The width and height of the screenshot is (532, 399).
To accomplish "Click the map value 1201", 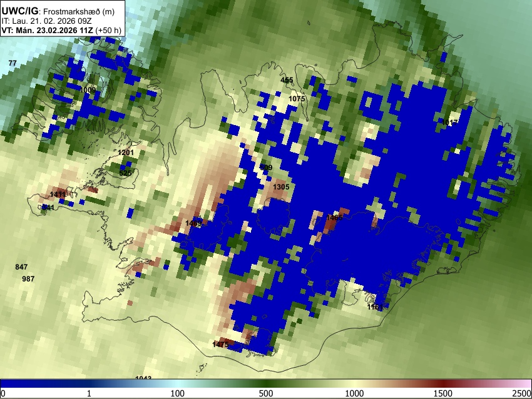I will (x=126, y=153).
